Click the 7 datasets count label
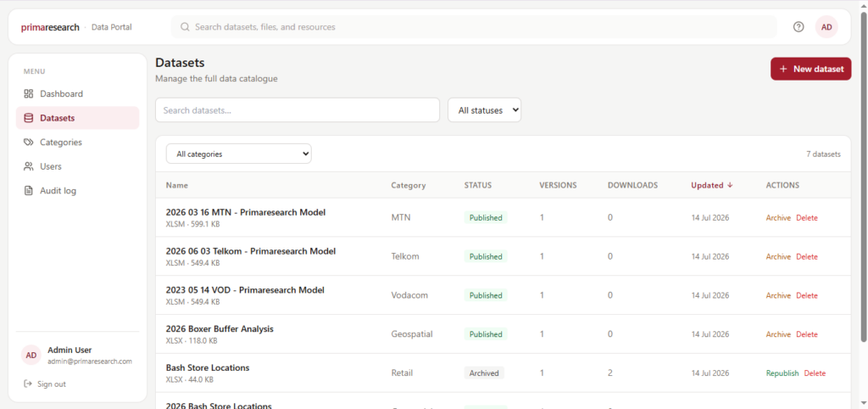This screenshot has height=409, width=868. 823,154
